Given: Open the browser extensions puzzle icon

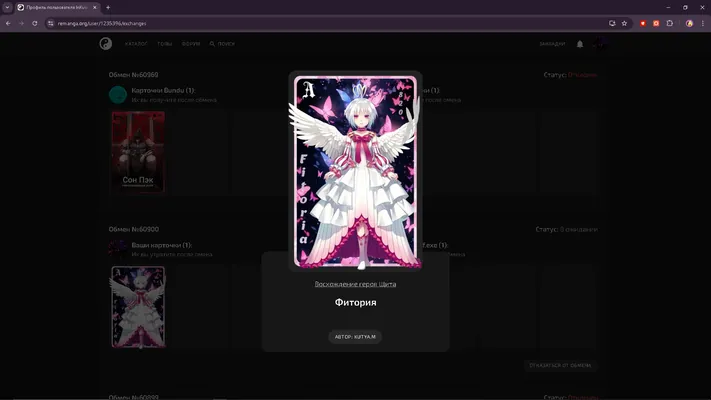Looking at the screenshot, I should (x=670, y=23).
